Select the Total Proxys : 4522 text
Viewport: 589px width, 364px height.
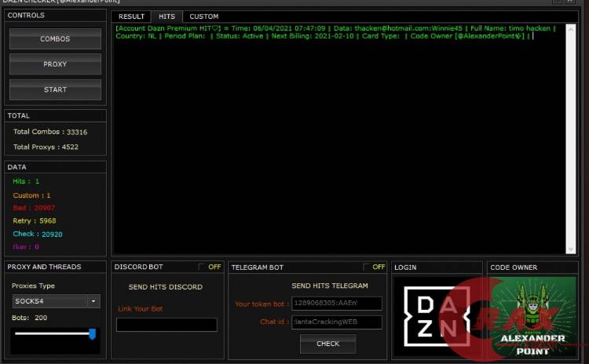[x=46, y=147]
